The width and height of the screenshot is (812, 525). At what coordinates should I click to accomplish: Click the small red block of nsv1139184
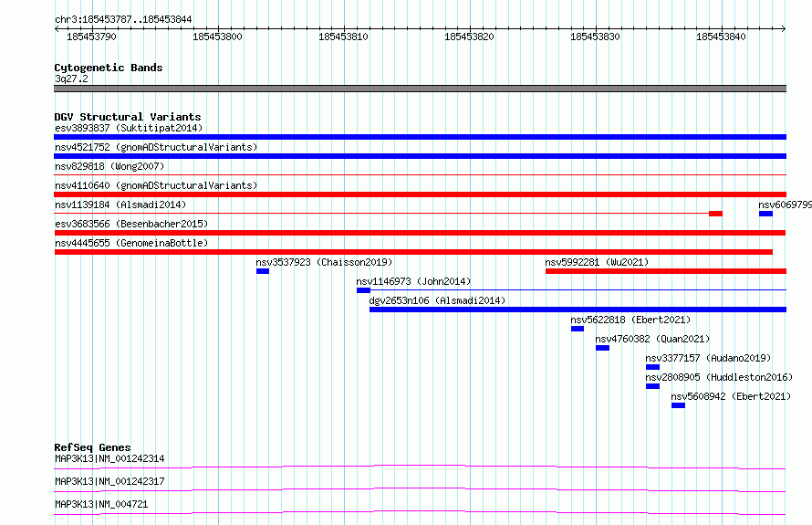click(715, 214)
